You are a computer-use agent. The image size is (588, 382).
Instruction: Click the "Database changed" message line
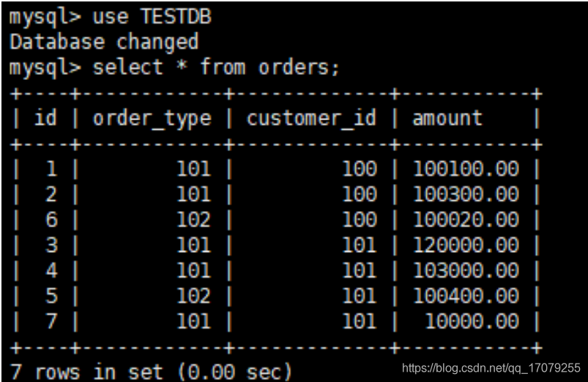[104, 42]
